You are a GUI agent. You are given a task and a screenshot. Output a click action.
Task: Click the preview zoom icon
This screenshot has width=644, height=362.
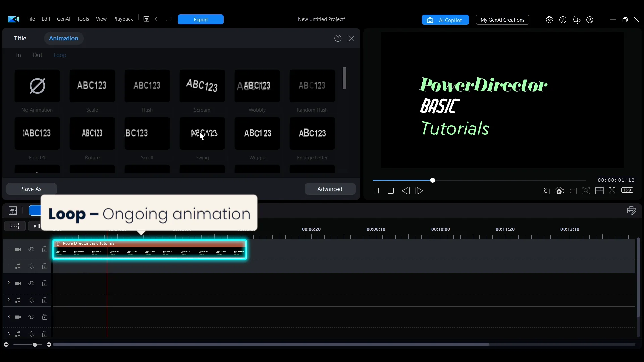tap(586, 191)
